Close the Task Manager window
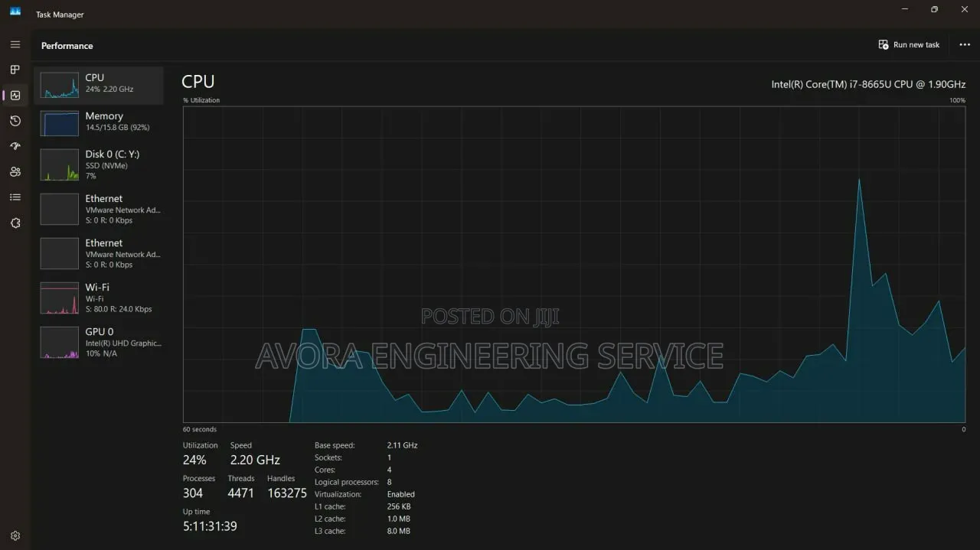Viewport: 980px width, 550px height. [x=965, y=9]
